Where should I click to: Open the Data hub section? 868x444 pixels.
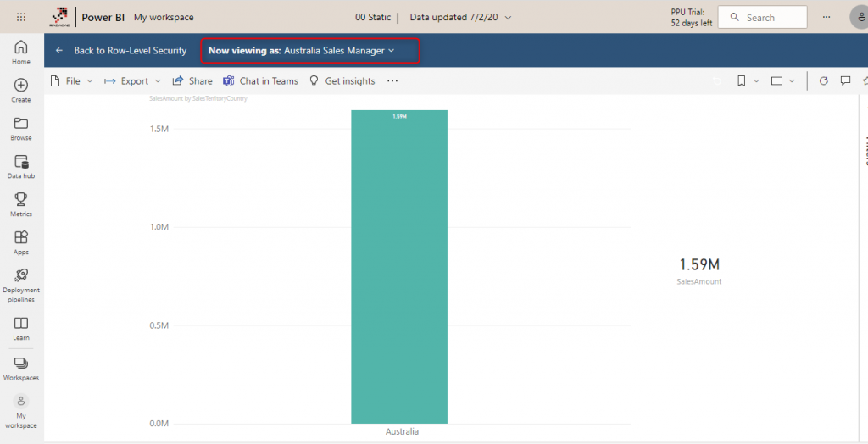pyautogui.click(x=21, y=166)
